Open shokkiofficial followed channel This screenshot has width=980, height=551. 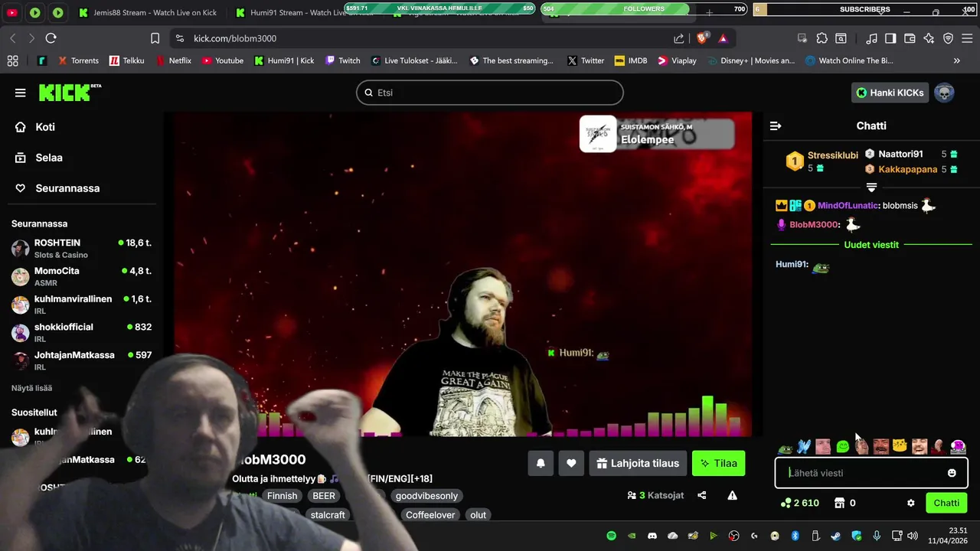point(81,332)
